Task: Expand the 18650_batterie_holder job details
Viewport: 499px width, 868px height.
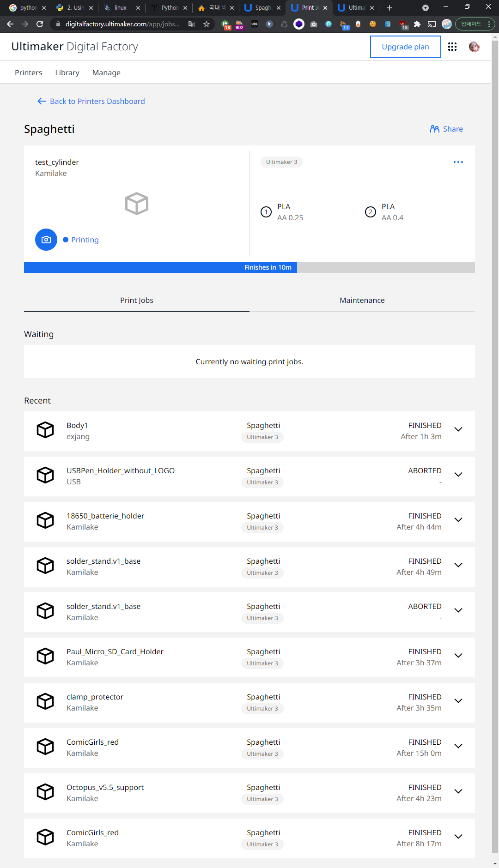Action: (458, 520)
